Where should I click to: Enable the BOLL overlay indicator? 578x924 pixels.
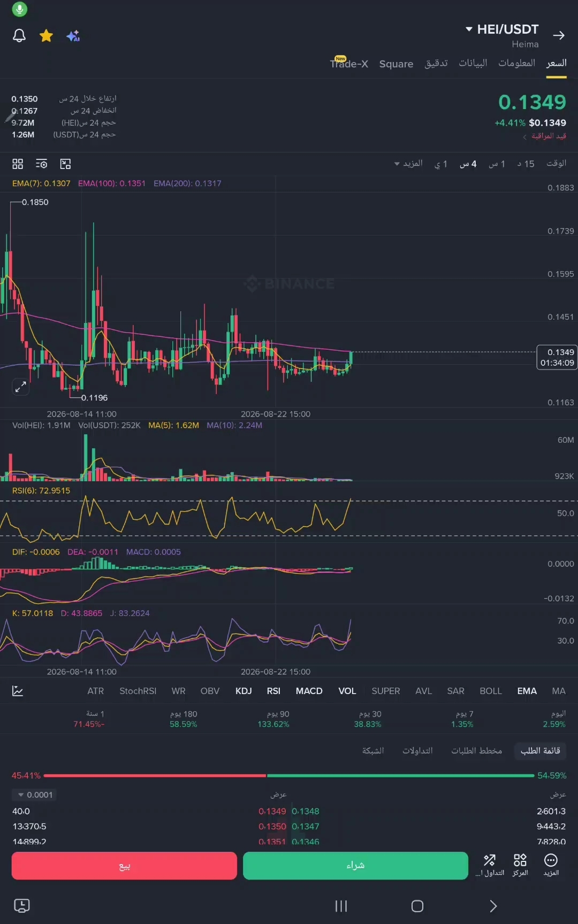491,691
